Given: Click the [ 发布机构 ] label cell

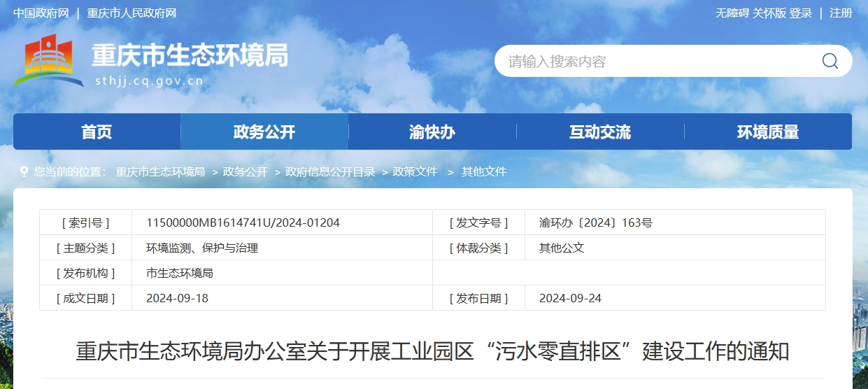Looking at the screenshot, I should [86, 273].
